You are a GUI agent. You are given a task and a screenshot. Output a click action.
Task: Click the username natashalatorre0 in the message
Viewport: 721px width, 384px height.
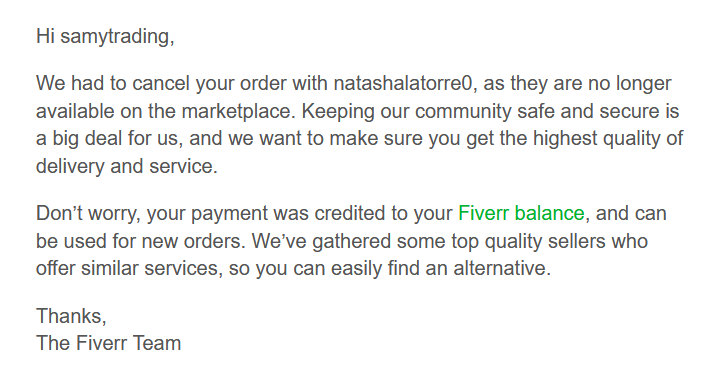(403, 83)
